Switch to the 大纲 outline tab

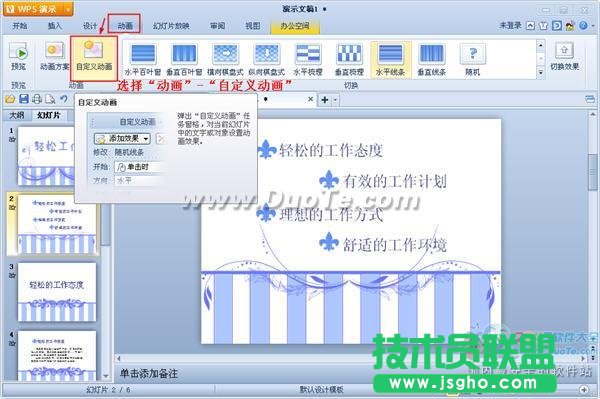point(16,115)
